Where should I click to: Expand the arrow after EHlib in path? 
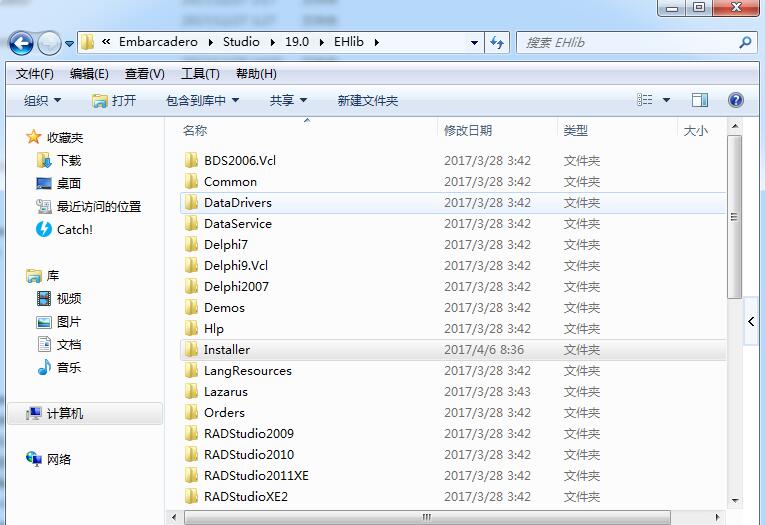(377, 42)
